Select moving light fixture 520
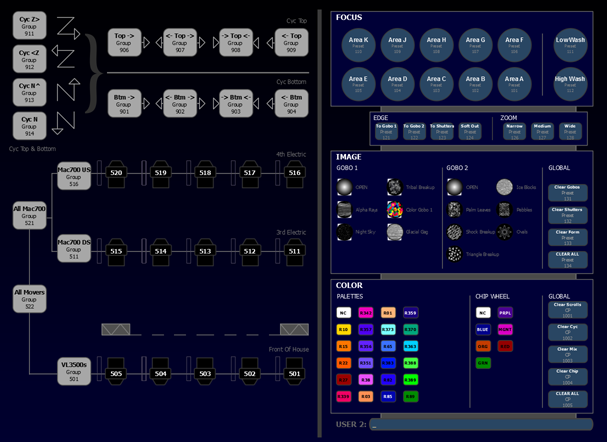 (117, 173)
